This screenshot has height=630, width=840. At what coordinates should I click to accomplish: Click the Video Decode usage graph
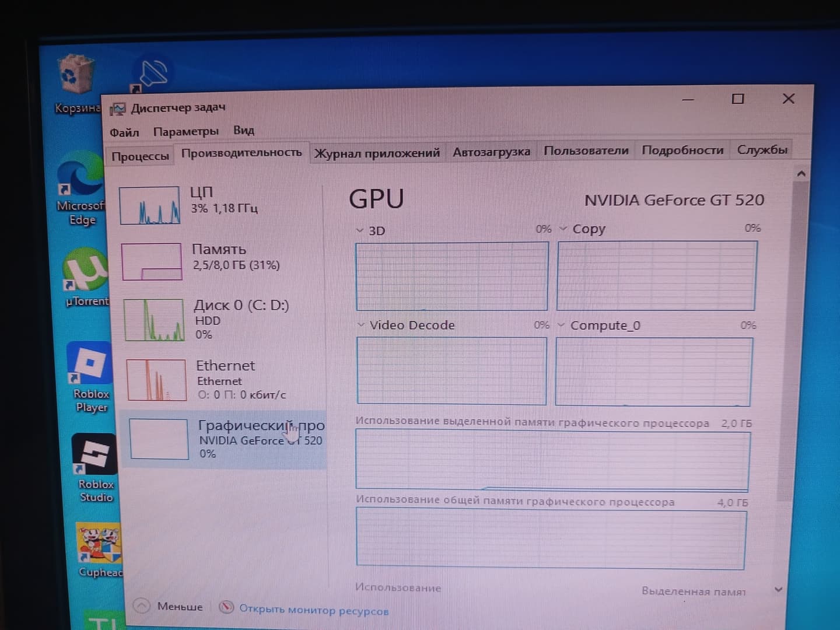click(452, 370)
